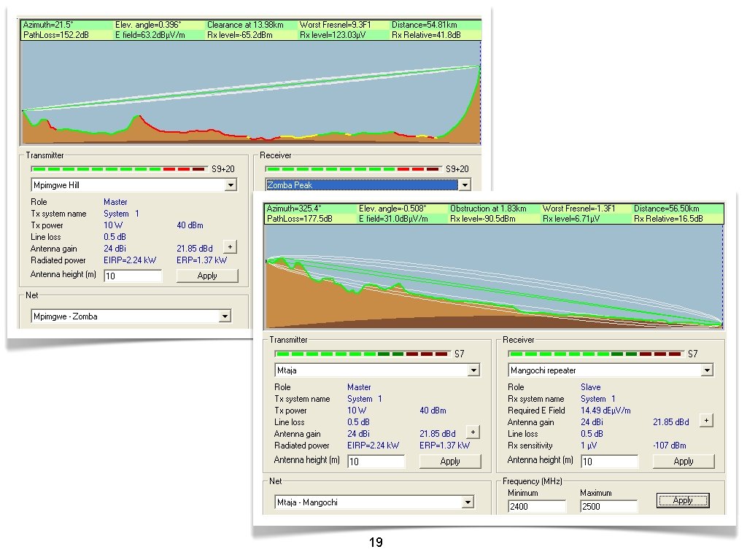Select the Worst Fresnel=9.3F1 readout
Viewport: 747px width, 560px height.
click(335, 25)
